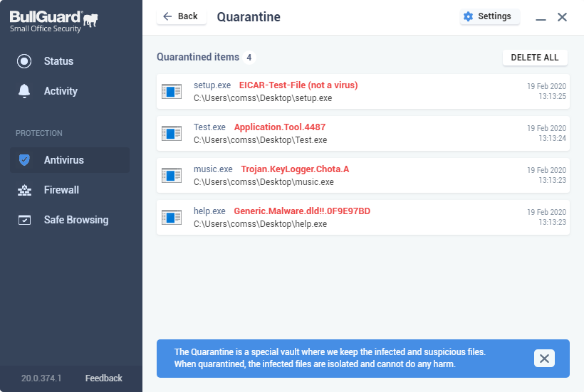Screen dimensions: 584x392
Task: Open Settings with the gear button
Action: [x=489, y=16]
